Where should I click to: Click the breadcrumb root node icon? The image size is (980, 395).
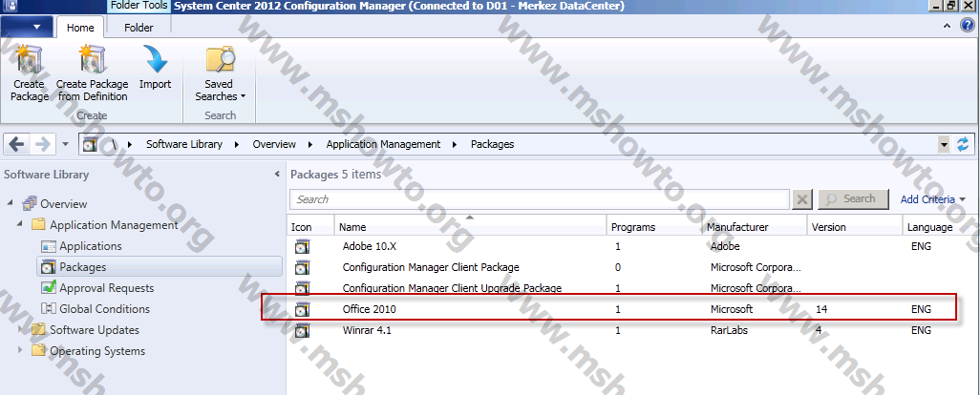(90, 145)
